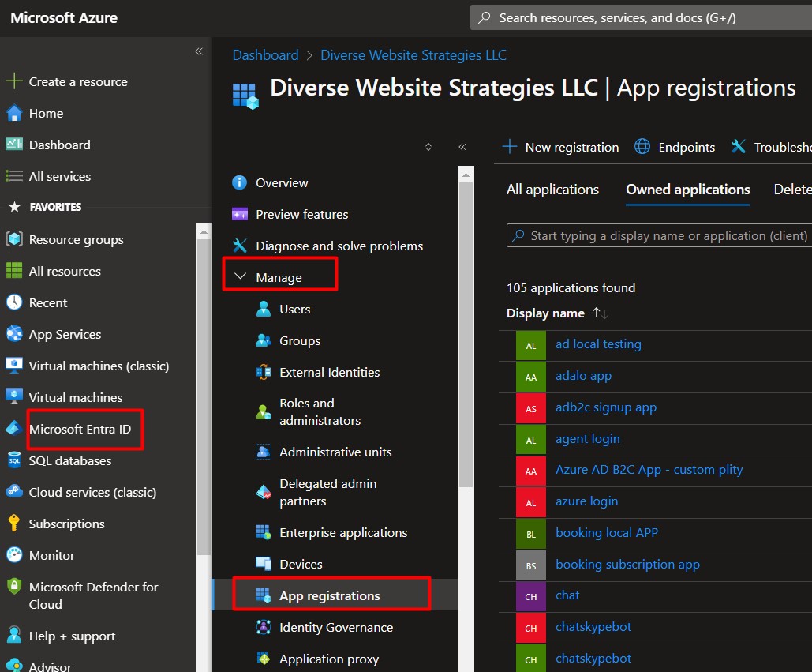Toggle the up-down menu expand arrows

pos(428,147)
